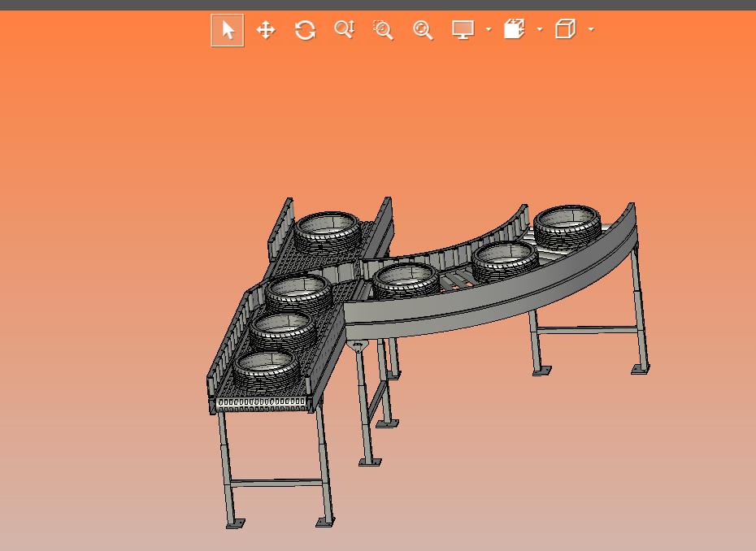Click the display monitor icon
This screenshot has height=551, width=756.
coord(463,30)
